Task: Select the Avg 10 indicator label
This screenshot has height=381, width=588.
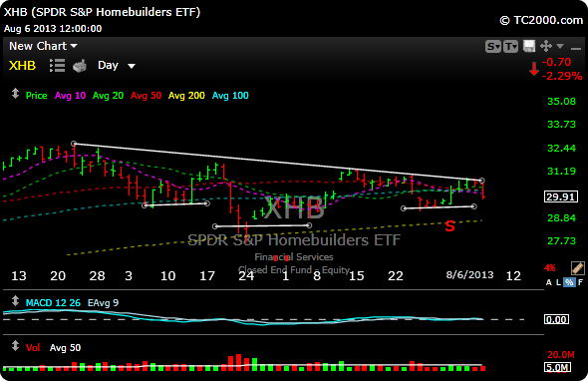Action: point(70,96)
